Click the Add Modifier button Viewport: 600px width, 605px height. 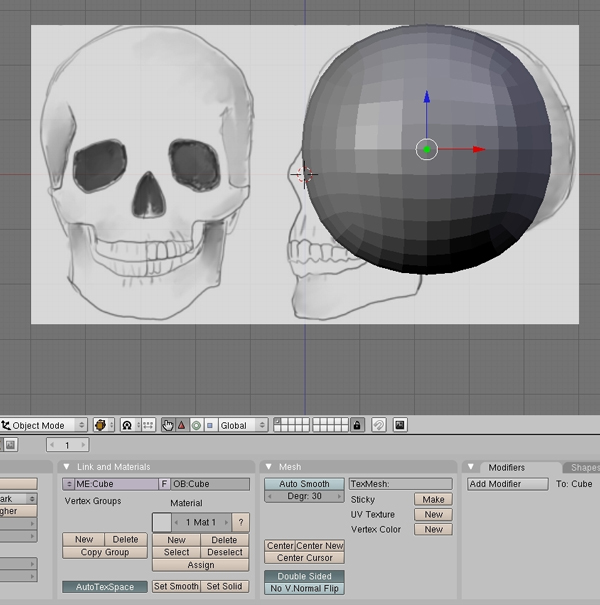click(x=508, y=484)
